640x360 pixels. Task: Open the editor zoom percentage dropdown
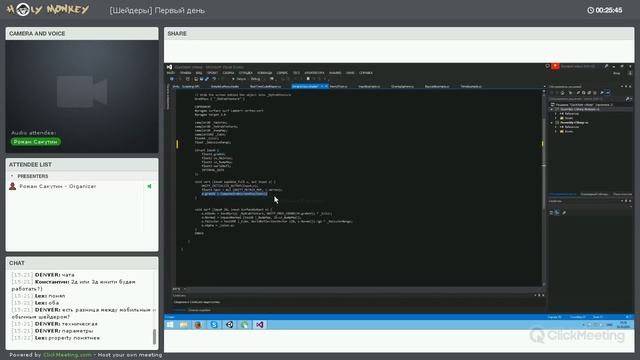179,289
